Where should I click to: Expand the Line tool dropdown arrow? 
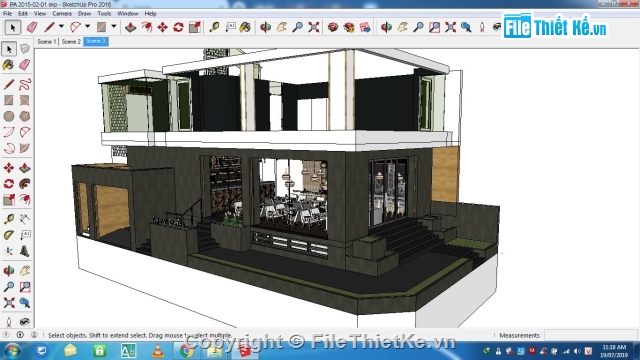pos(61,27)
